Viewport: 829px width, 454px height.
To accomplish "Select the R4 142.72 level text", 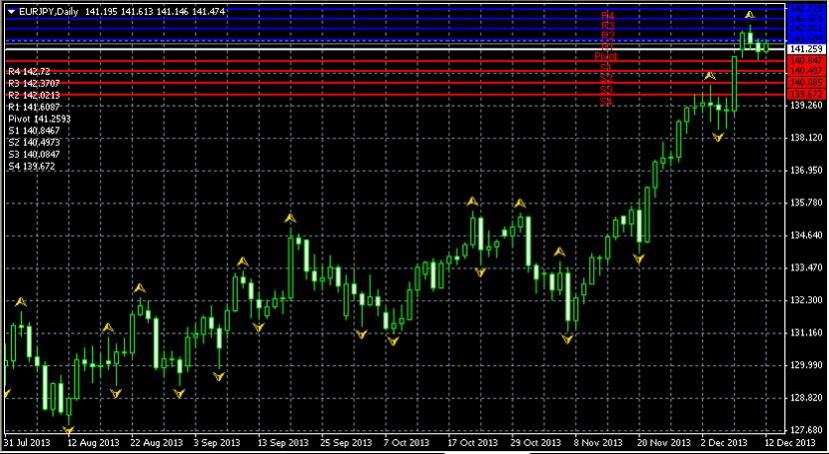I will 29,72.
